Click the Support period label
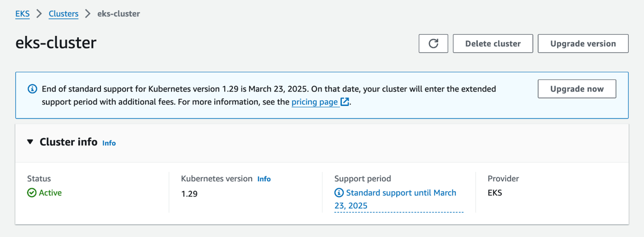The width and height of the screenshot is (644, 237). tap(363, 179)
